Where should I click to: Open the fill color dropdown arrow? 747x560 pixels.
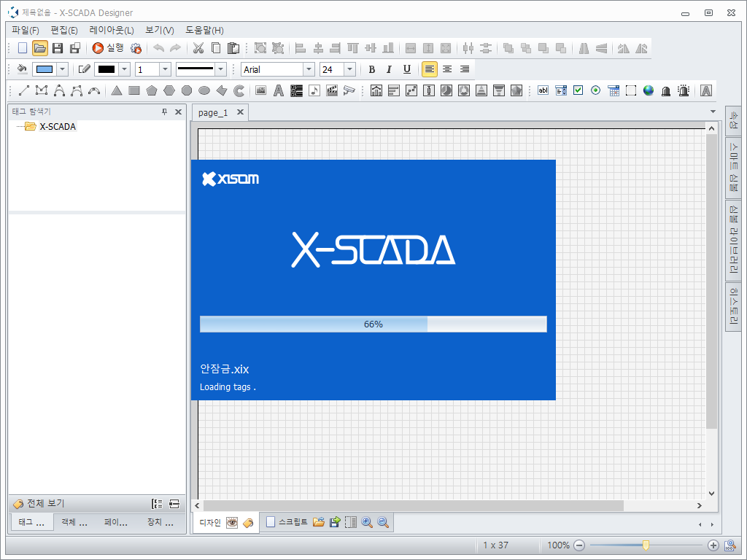point(63,69)
